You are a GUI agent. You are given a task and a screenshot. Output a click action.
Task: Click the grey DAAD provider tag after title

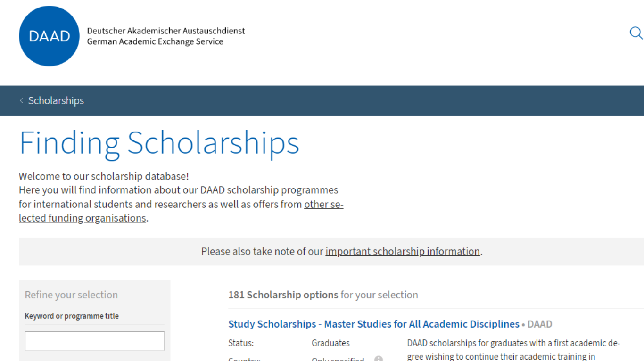tap(540, 324)
